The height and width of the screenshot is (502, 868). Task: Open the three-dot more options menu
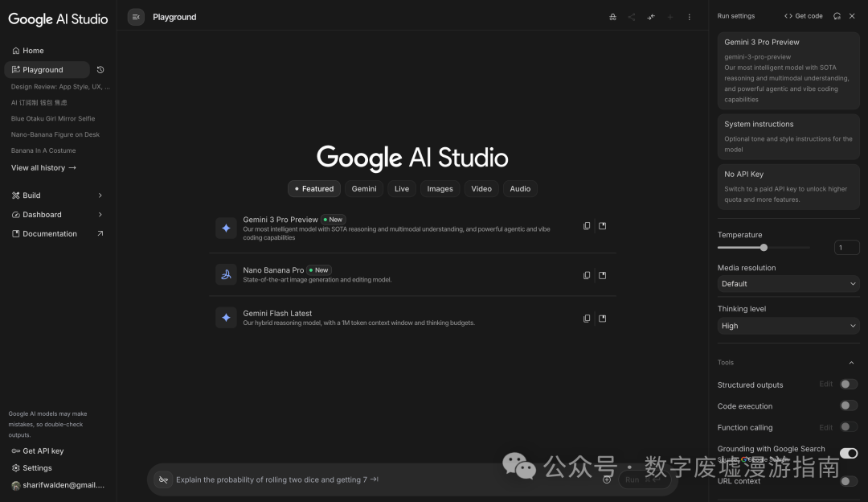click(690, 17)
